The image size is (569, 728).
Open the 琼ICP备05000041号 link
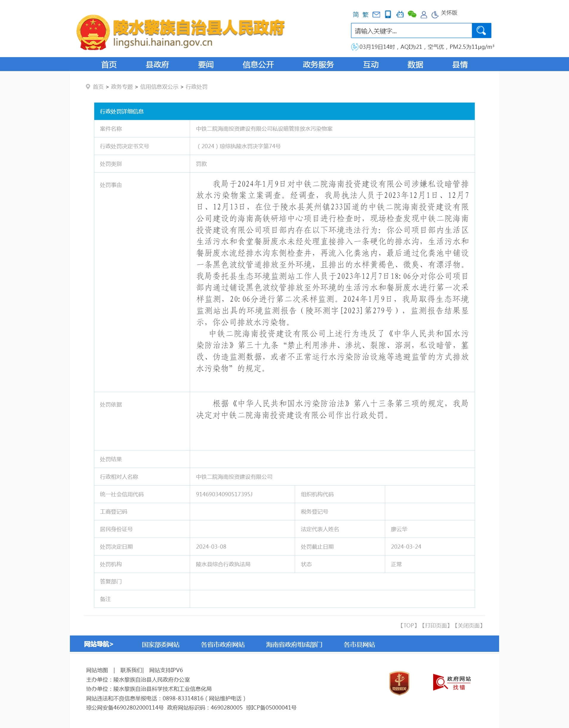pos(271,707)
